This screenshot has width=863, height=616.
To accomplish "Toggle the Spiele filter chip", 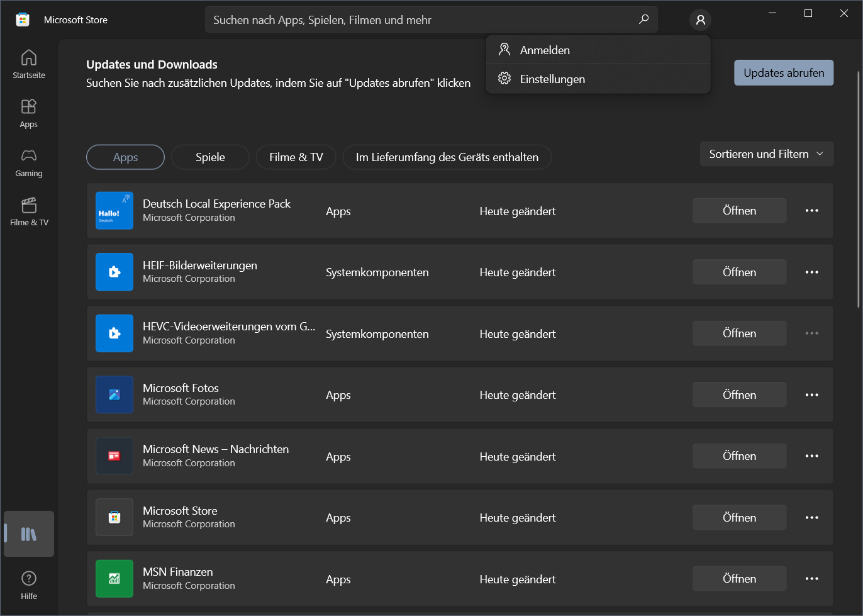I will click(x=210, y=157).
